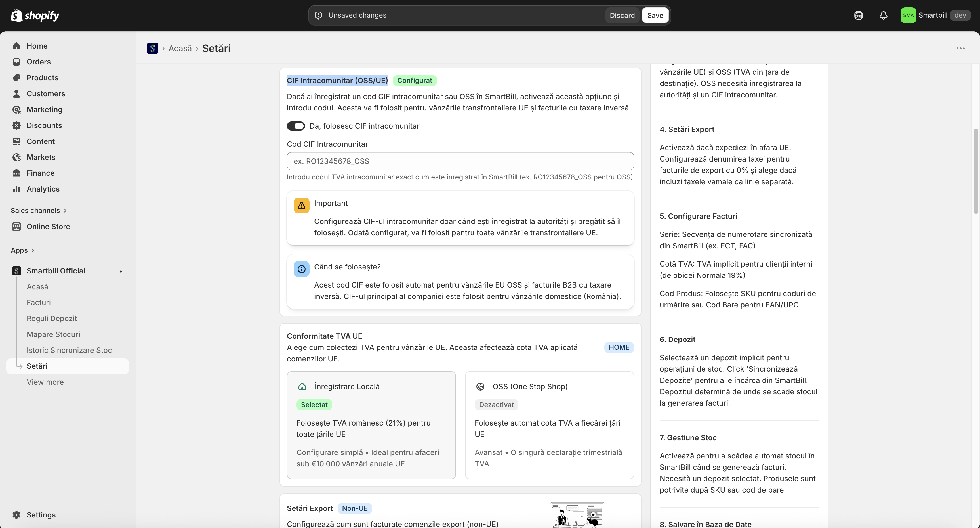Select the OSS (One Stop Shop) card

(x=549, y=425)
